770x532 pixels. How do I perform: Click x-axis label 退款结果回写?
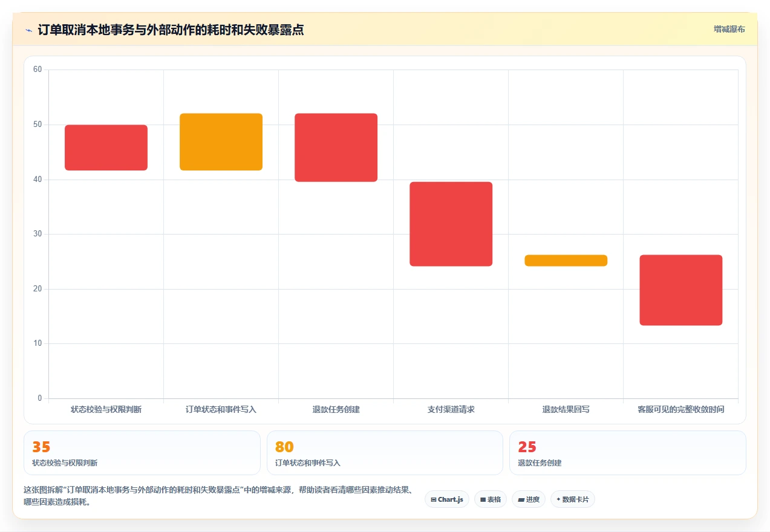(566, 409)
